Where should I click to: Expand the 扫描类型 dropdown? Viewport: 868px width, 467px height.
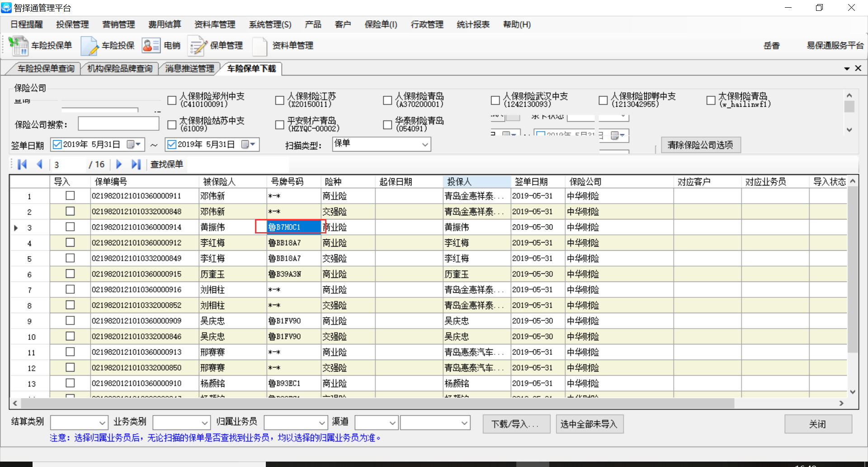point(425,145)
